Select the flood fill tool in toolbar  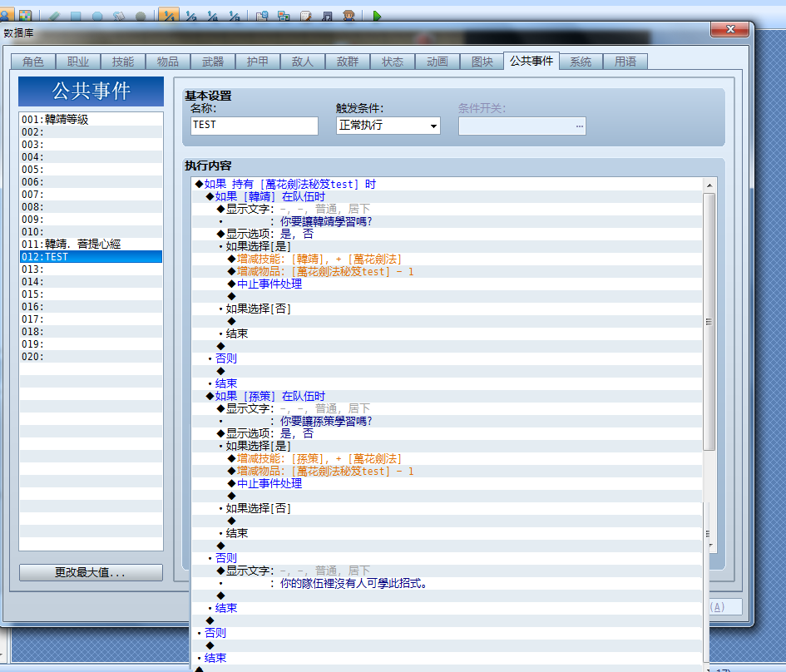pos(119,16)
